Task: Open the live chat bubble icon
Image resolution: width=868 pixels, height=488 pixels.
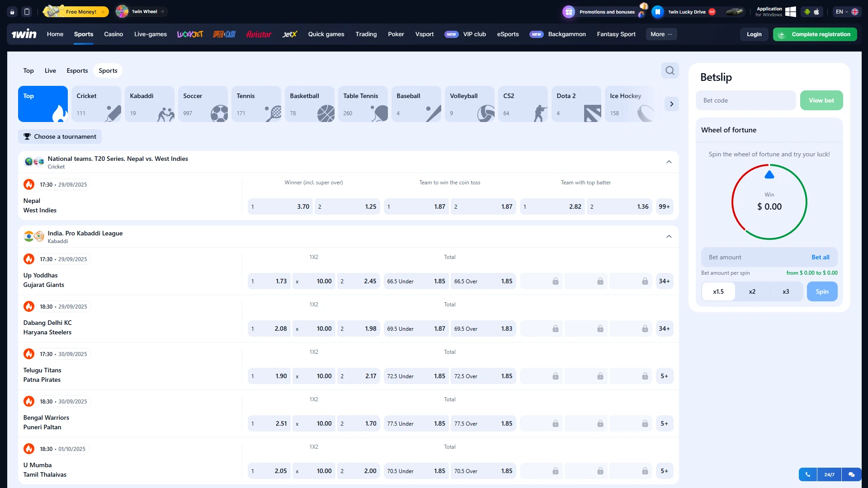Action: point(852,474)
